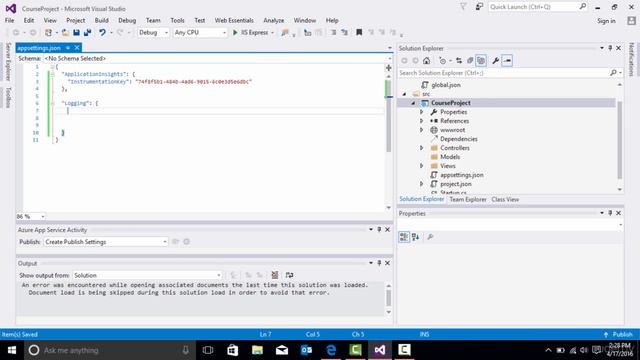The height and width of the screenshot is (360, 640).
Task: Switch to the Class View tab
Action: click(x=505, y=199)
